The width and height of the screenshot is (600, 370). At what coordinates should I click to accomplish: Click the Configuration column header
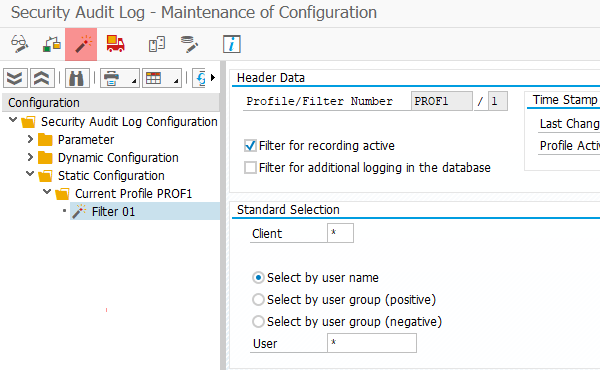(x=111, y=103)
